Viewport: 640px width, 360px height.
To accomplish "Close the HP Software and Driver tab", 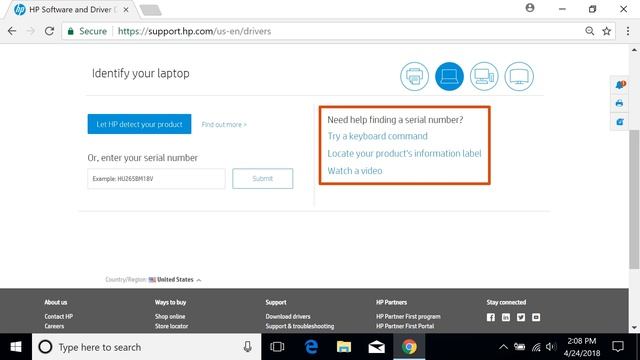I will [126, 9].
